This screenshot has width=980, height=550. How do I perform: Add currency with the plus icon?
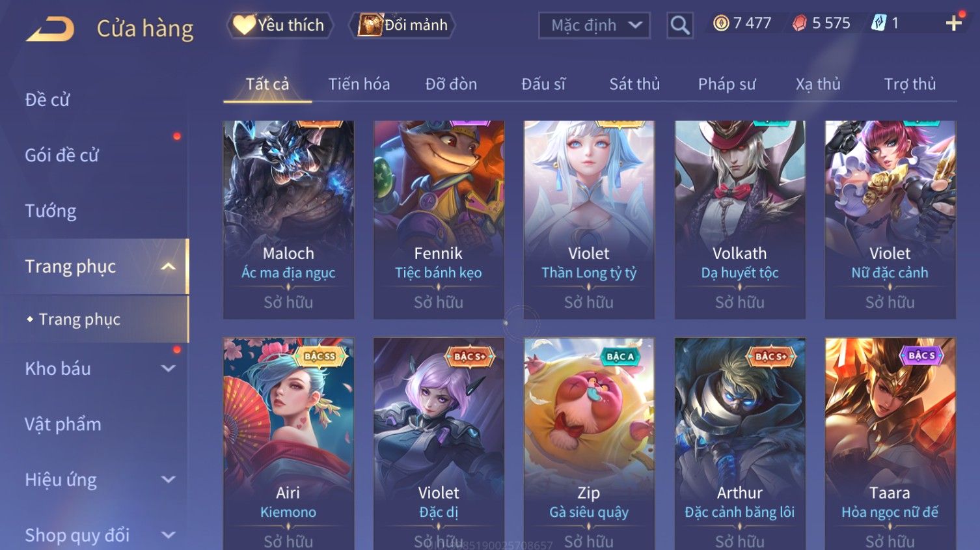(x=954, y=23)
